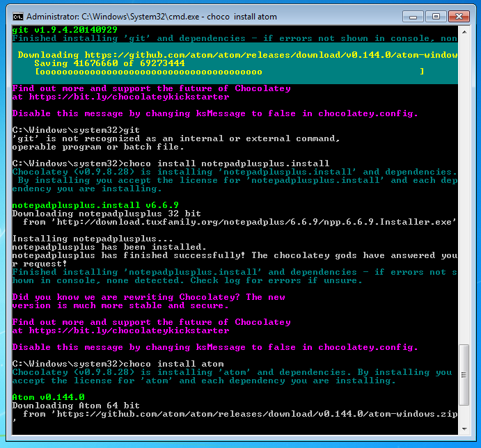Click 'Did you know we are rewriting' message
The height and width of the screenshot is (448, 481).
coord(148,297)
